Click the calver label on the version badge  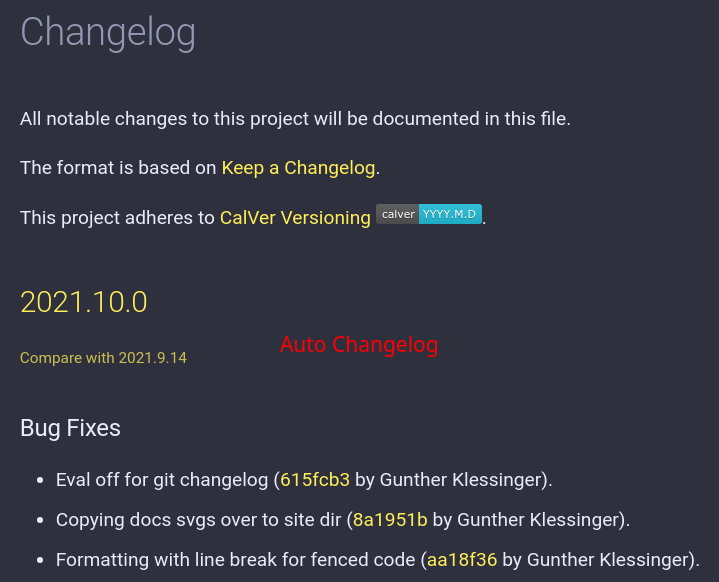pos(398,214)
